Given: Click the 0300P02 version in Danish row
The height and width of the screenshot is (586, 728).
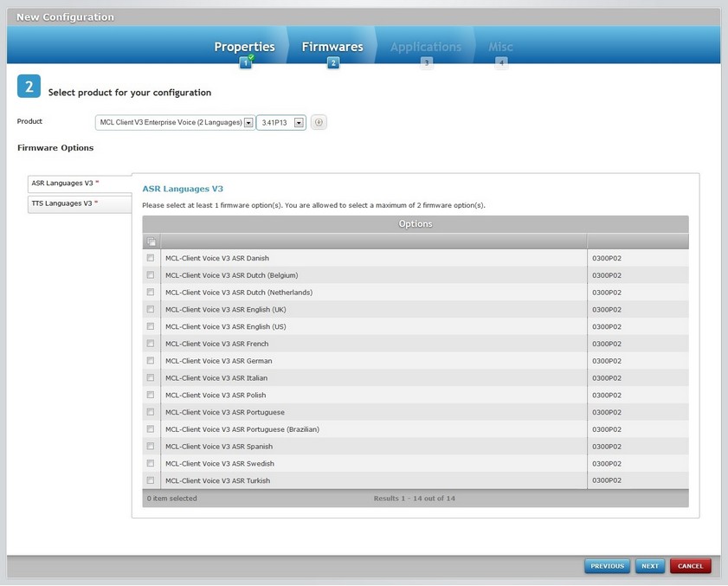Looking at the screenshot, I should pos(606,258).
